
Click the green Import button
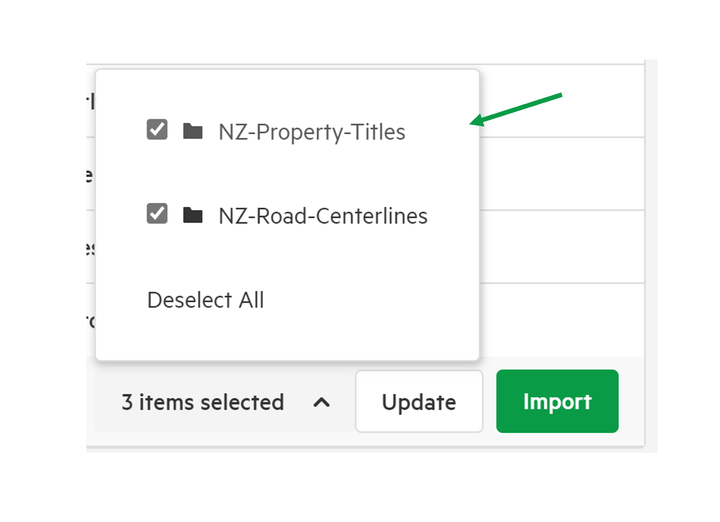(557, 401)
